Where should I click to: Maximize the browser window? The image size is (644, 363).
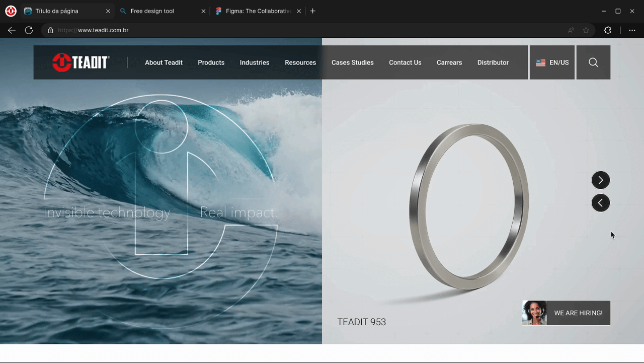pos(618,11)
